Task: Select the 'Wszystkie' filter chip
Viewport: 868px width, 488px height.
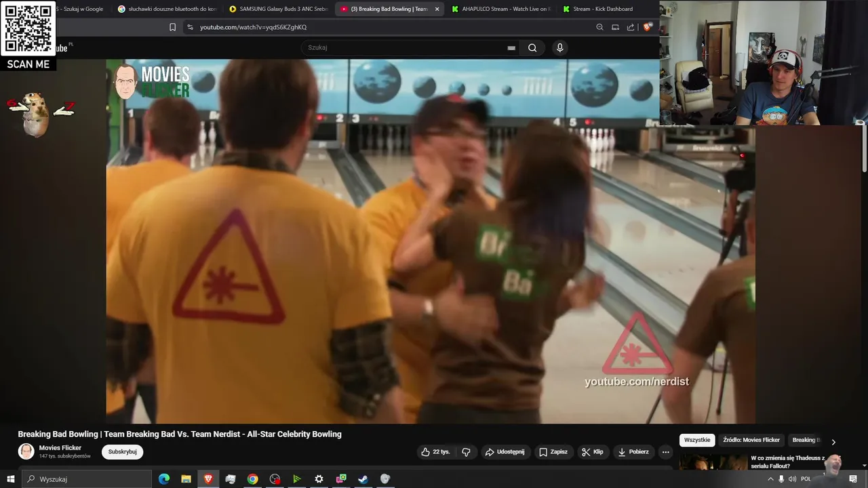Action: pyautogui.click(x=697, y=440)
